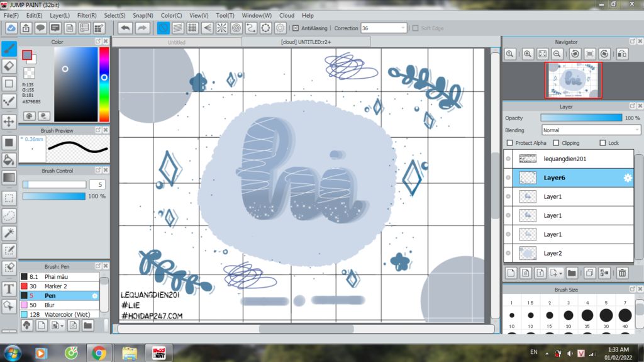Image resolution: width=644 pixels, height=362 pixels.
Task: Select the Gradient tool
Action: tap(9, 178)
